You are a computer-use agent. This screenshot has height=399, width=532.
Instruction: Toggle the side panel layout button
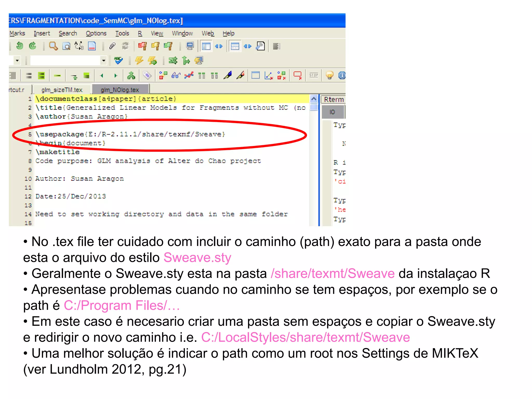click(206, 46)
